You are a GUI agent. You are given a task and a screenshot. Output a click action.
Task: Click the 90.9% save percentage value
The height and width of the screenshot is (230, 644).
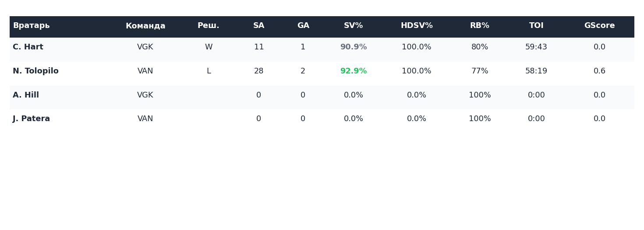(353, 47)
